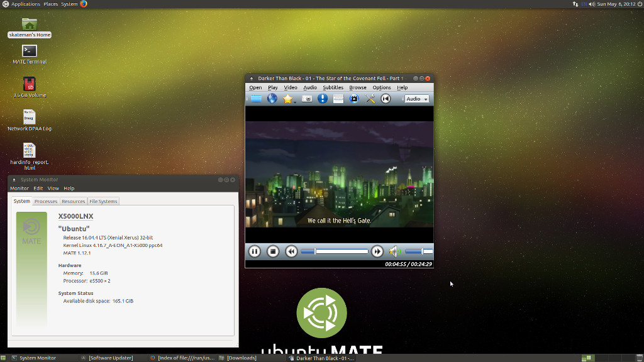Click the Kernel Linux 4.16.7 version line
Viewport: 644px width, 362px height.
[x=113, y=246]
